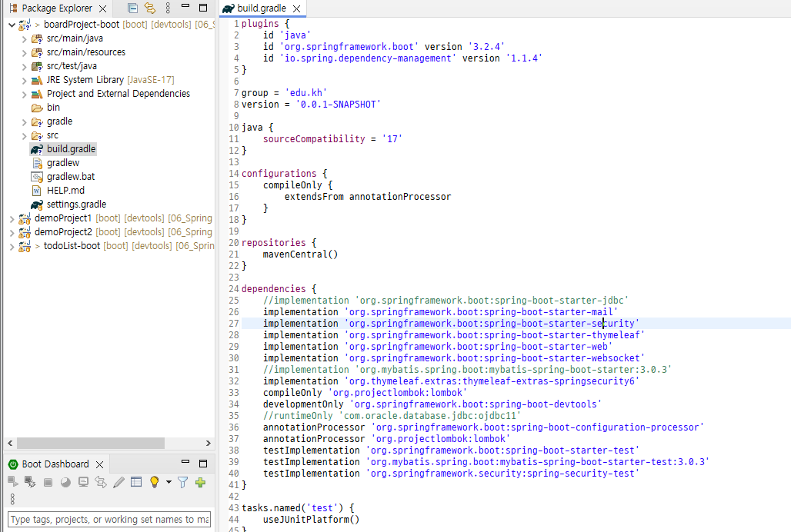Open the dropdown arrow beside the light bulb
This screenshot has height=532, width=791.
click(x=169, y=482)
